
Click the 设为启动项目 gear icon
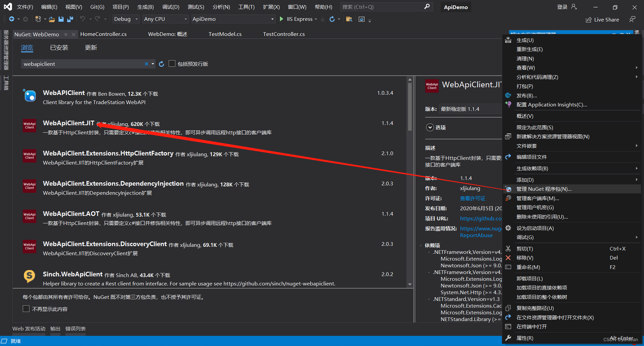pos(508,228)
